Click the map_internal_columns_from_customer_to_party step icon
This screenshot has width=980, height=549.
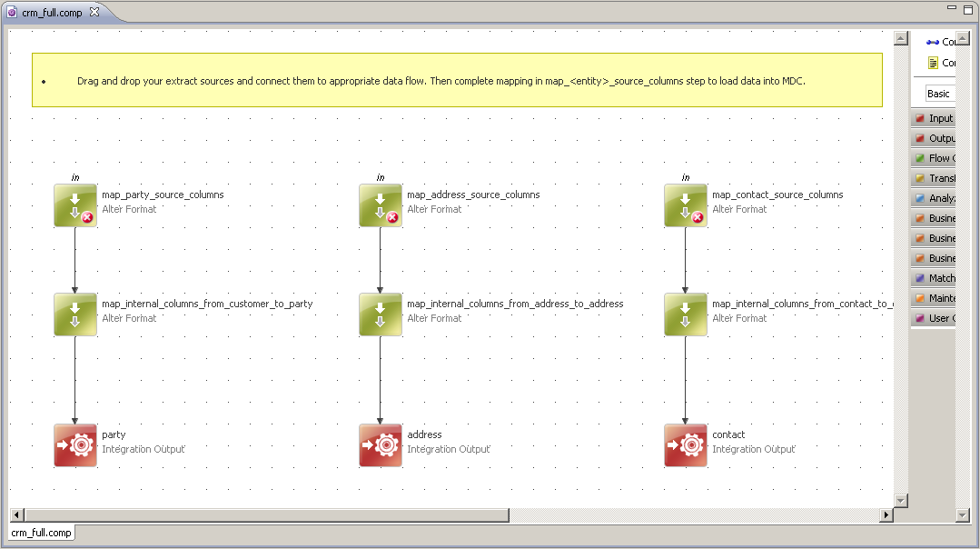point(74,314)
